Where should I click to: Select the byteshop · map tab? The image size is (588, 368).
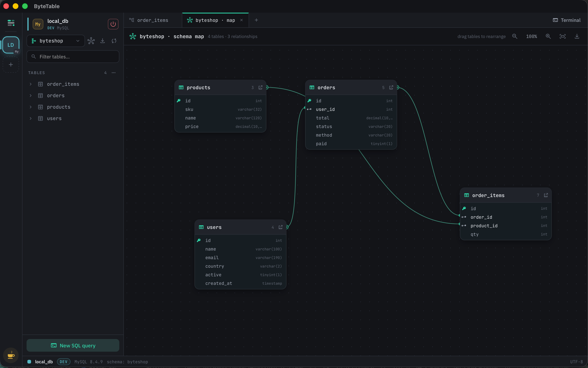(x=215, y=20)
